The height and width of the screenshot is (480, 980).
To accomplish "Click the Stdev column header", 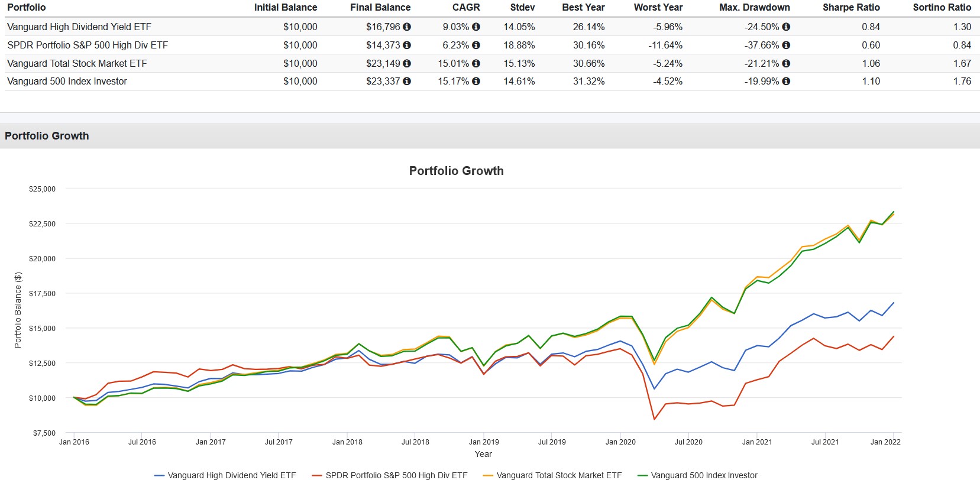I will point(523,7).
